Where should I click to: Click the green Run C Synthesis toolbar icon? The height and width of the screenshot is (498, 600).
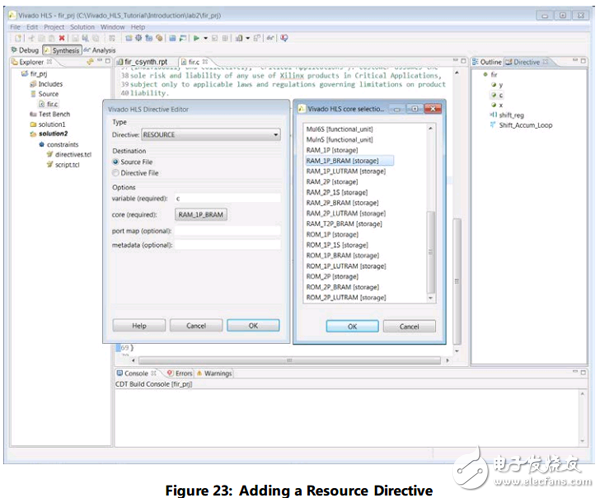pos(195,37)
